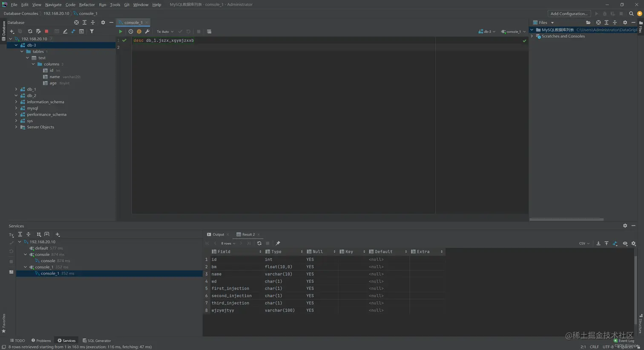Toggle in-editor results icon in console toolbar

(x=209, y=32)
